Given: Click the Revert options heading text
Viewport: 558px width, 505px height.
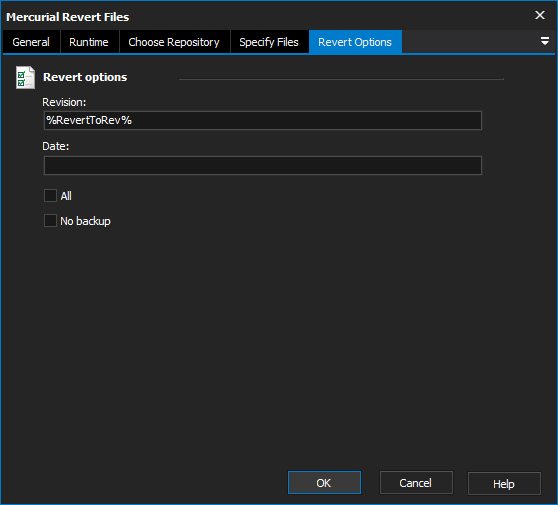Looking at the screenshot, I should 85,77.
